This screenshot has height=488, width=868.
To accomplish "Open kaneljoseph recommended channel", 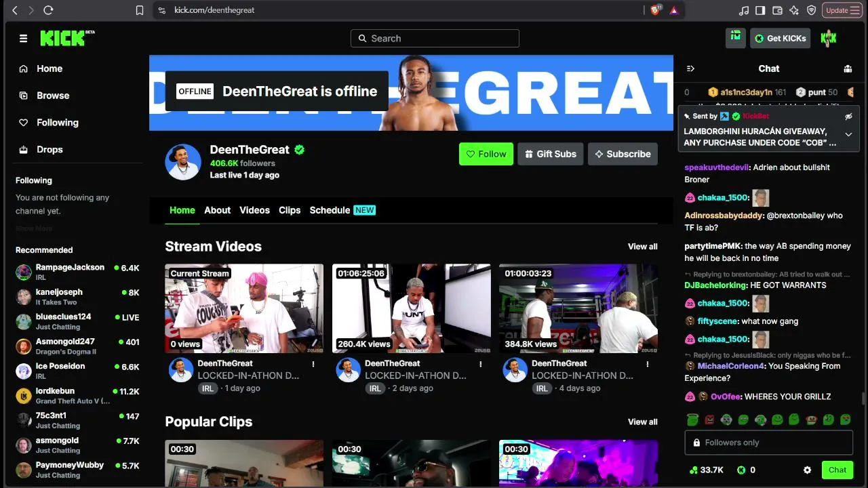I will coord(77,297).
